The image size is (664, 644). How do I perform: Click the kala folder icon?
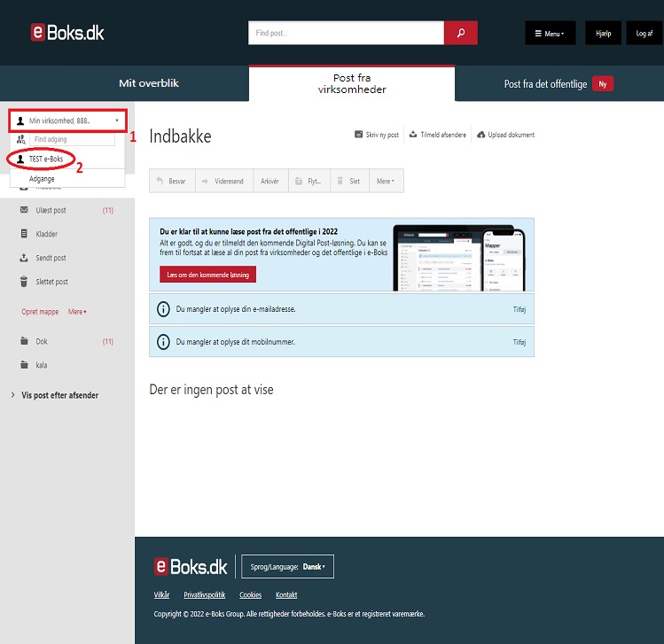coord(24,365)
